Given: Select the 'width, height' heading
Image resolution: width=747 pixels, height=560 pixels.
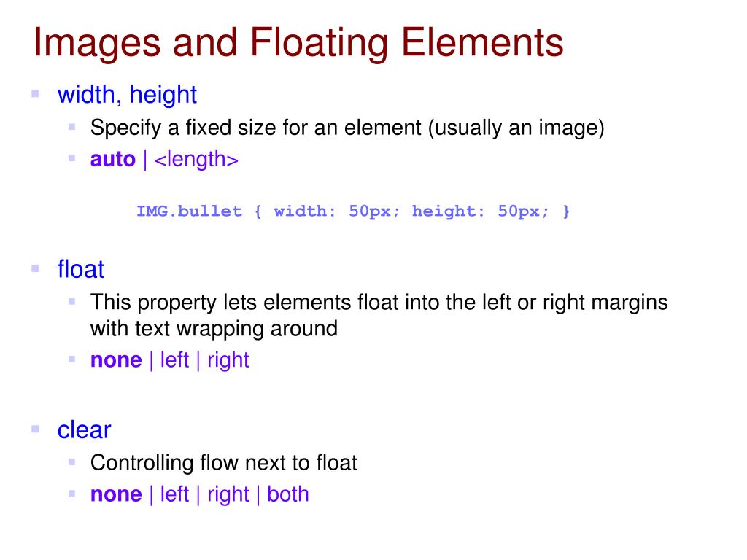Looking at the screenshot, I should pyautogui.click(x=127, y=95).
